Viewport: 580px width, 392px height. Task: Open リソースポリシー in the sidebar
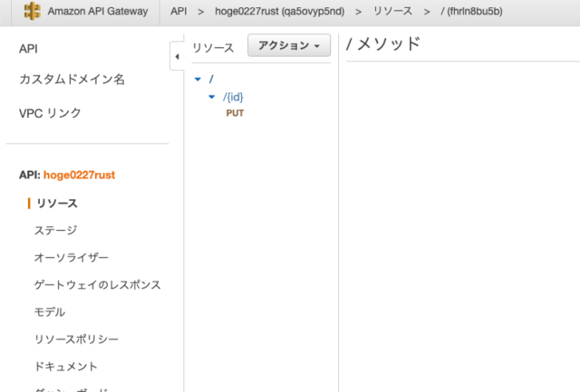(x=76, y=339)
